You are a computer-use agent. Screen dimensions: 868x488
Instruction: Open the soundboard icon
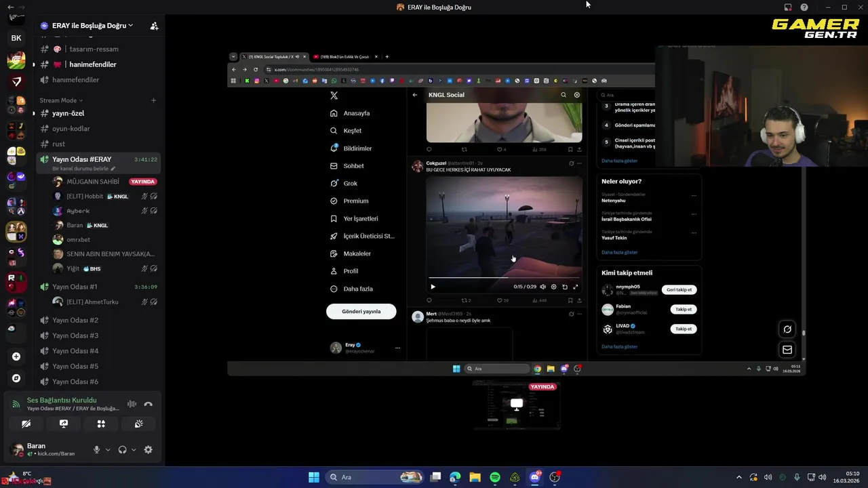coord(138,424)
